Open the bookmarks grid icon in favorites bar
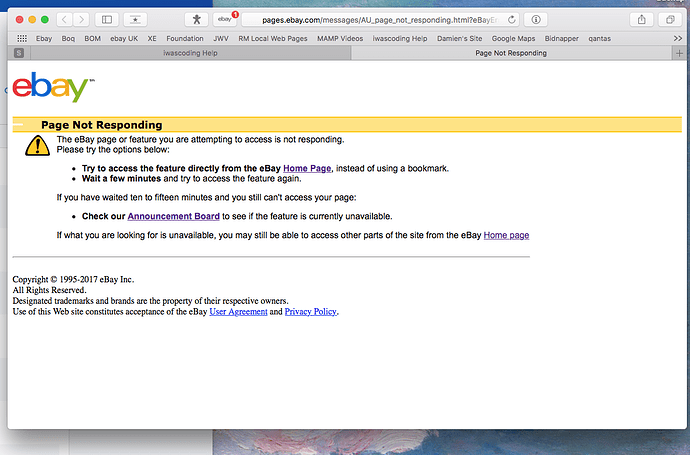This screenshot has height=455, width=690. [x=22, y=38]
